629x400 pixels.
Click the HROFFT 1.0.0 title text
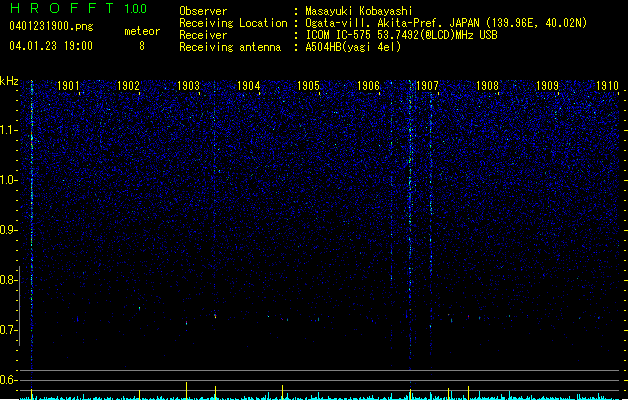pyautogui.click(x=78, y=8)
